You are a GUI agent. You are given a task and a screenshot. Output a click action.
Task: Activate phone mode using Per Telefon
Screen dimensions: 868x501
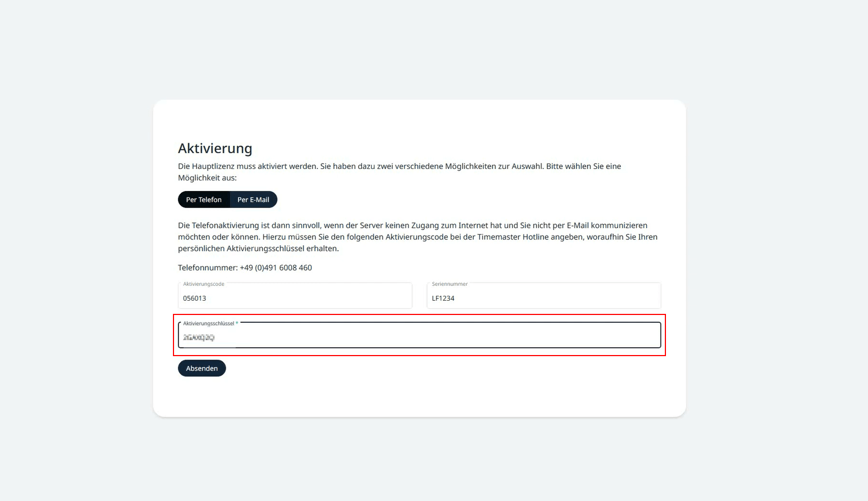pyautogui.click(x=204, y=199)
